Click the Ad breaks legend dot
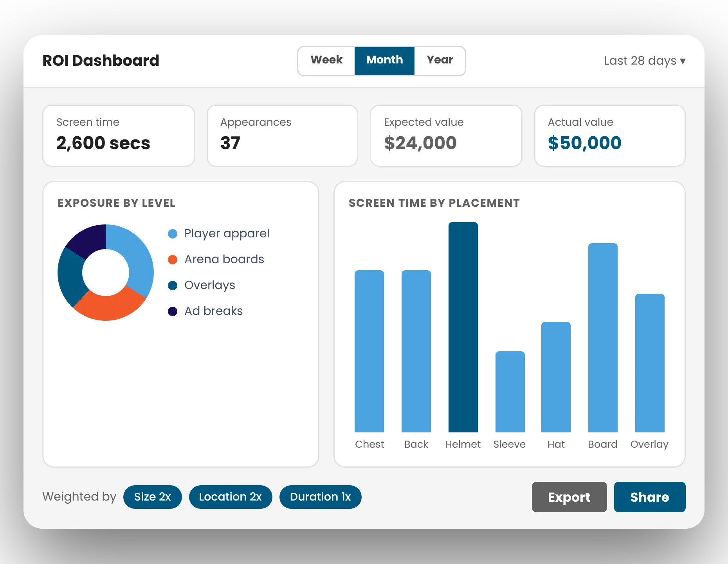This screenshot has width=728, height=564. tap(173, 311)
